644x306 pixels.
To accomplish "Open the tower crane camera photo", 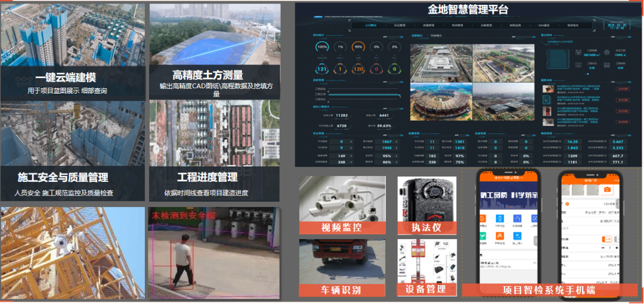I will (x=73, y=252).
